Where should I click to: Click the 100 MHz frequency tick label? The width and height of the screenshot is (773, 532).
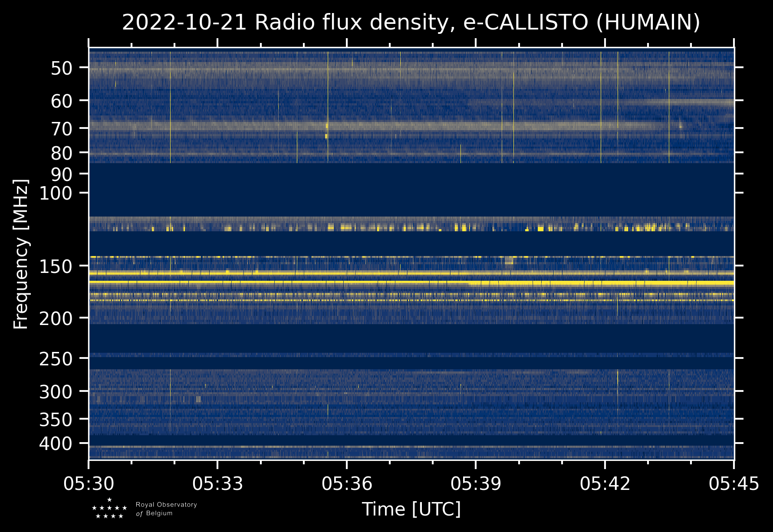tap(56, 193)
